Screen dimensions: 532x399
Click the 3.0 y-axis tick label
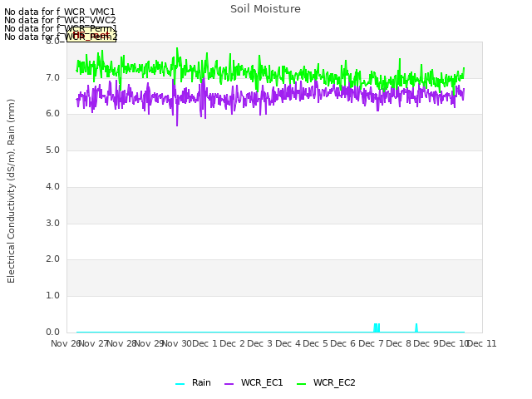(x=52, y=224)
